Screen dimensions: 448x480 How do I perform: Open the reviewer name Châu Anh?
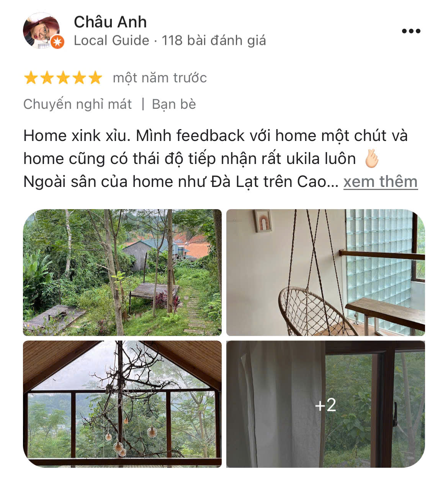point(110,22)
